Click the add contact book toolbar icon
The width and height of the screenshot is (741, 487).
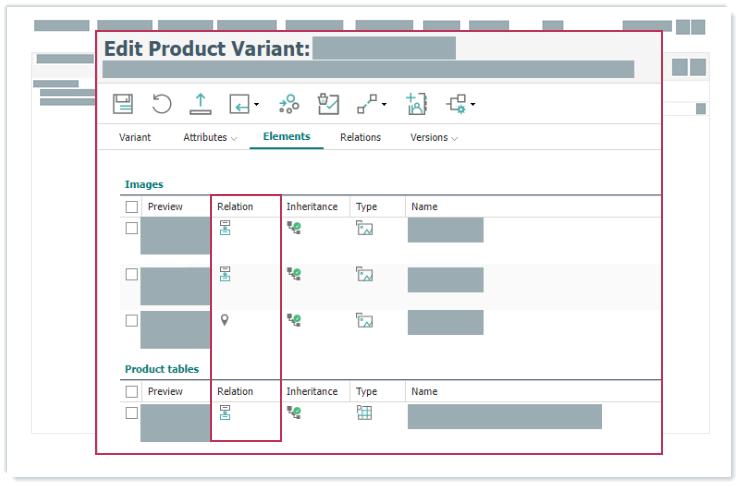[x=416, y=103]
